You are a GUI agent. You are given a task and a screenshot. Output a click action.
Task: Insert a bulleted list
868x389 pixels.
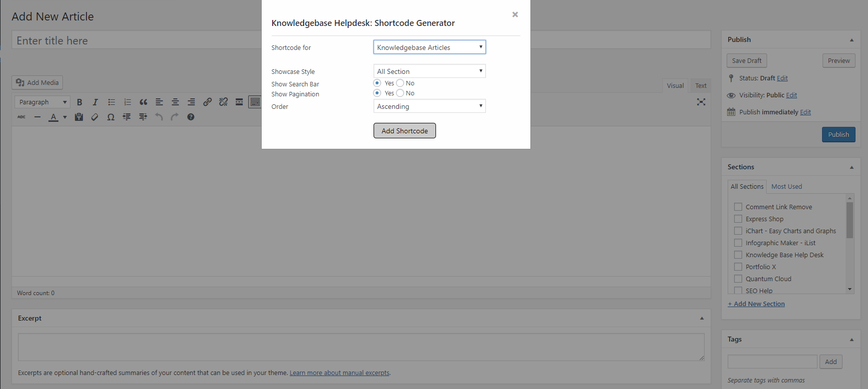[111, 102]
